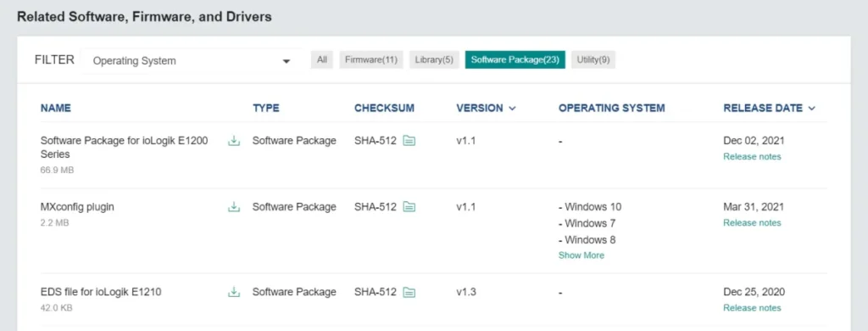Click the EDS file for ioLogik E1210 name
868x331 pixels.
click(x=101, y=292)
